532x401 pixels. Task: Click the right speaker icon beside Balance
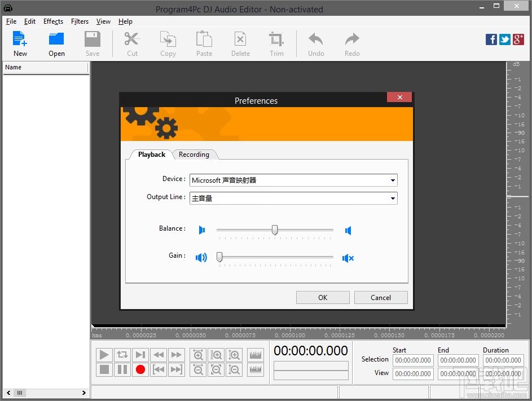(x=348, y=231)
